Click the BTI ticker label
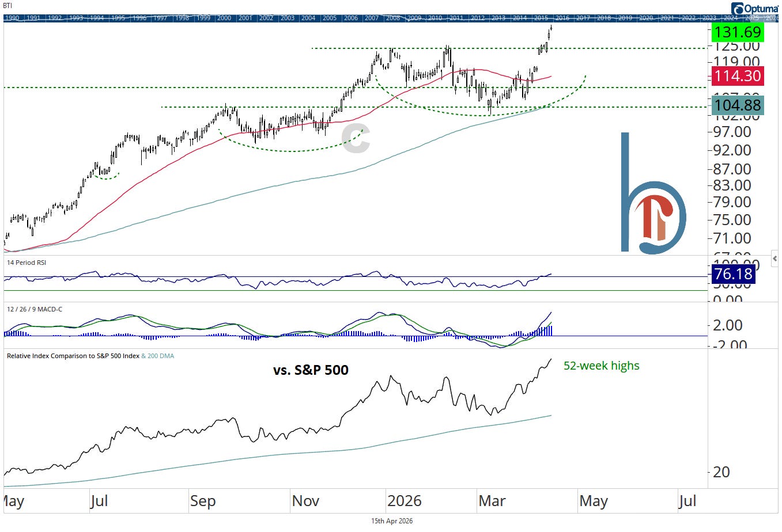 coord(7,6)
